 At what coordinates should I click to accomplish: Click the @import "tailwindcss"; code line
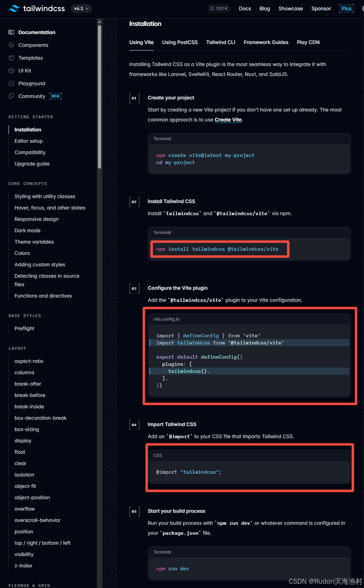click(x=189, y=472)
